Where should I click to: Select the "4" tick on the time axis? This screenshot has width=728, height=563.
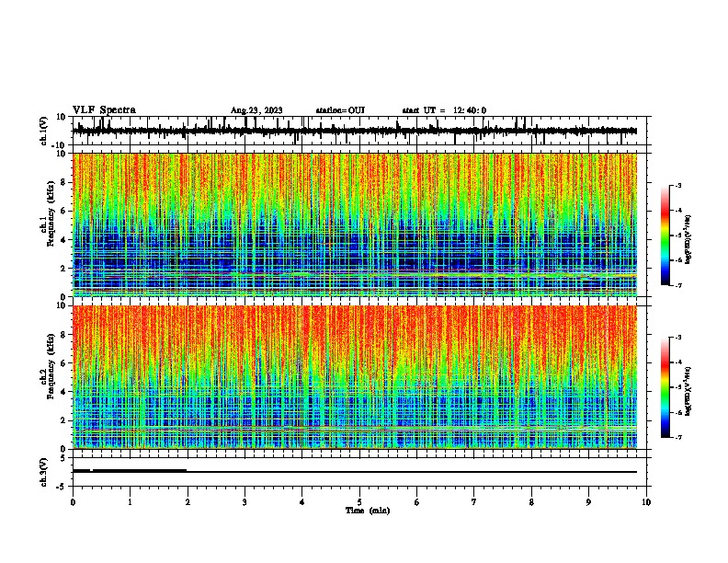(x=302, y=502)
